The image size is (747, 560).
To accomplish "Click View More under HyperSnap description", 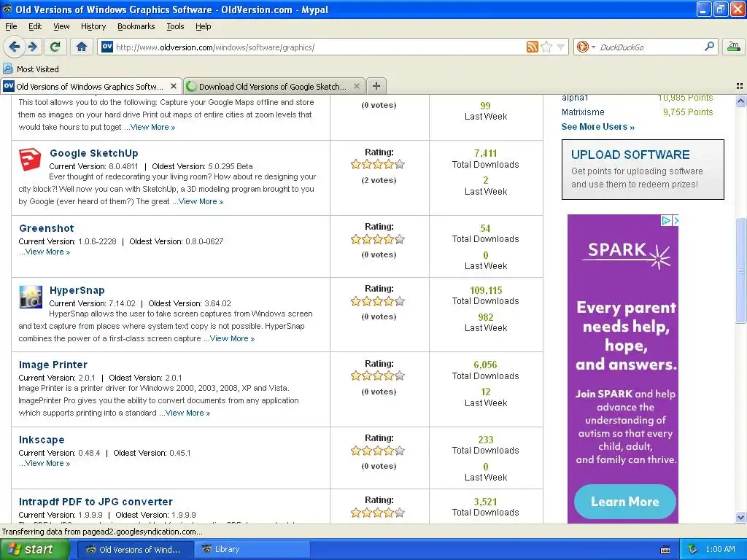I will pyautogui.click(x=232, y=338).
